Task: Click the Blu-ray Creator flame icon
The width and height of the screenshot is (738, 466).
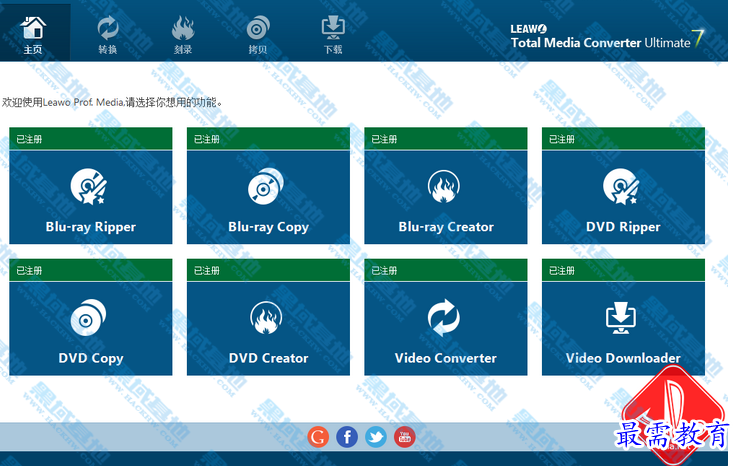Action: (444, 186)
